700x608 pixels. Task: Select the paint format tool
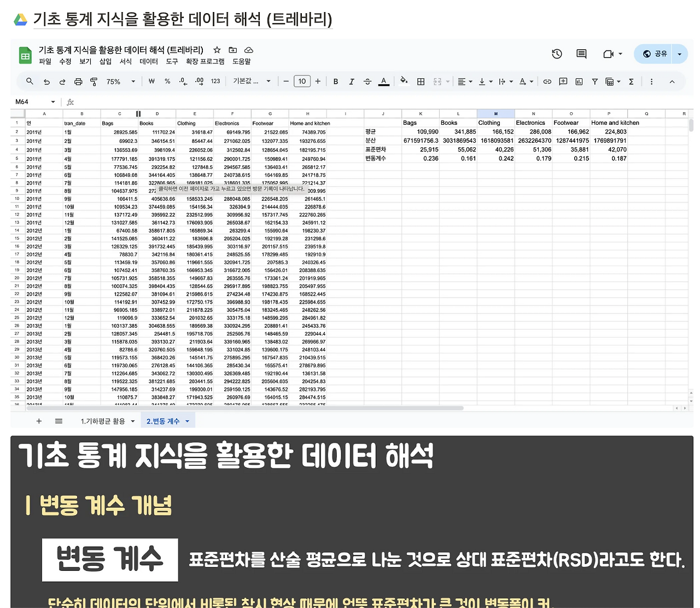coord(94,81)
